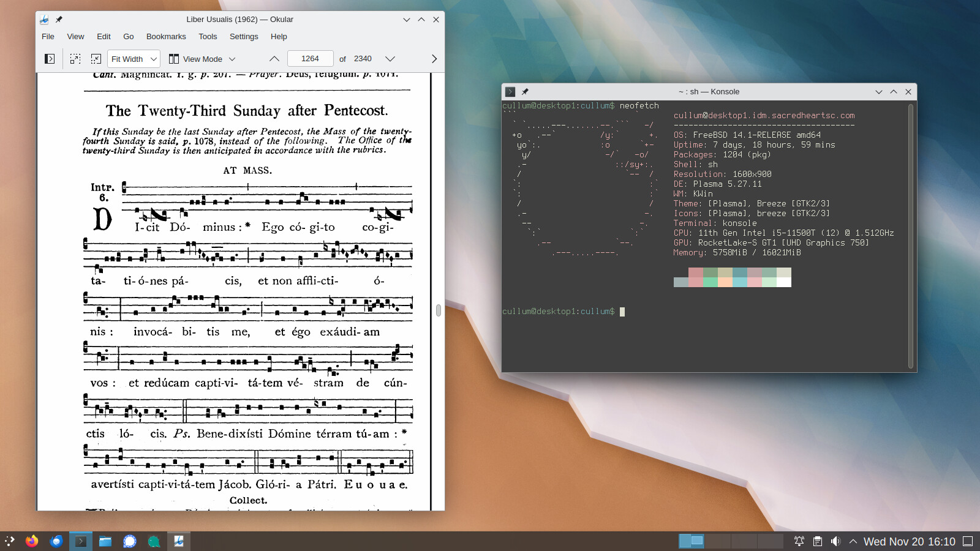The image size is (980, 551).
Task: Open the Help menu in Okular
Action: pos(279,36)
